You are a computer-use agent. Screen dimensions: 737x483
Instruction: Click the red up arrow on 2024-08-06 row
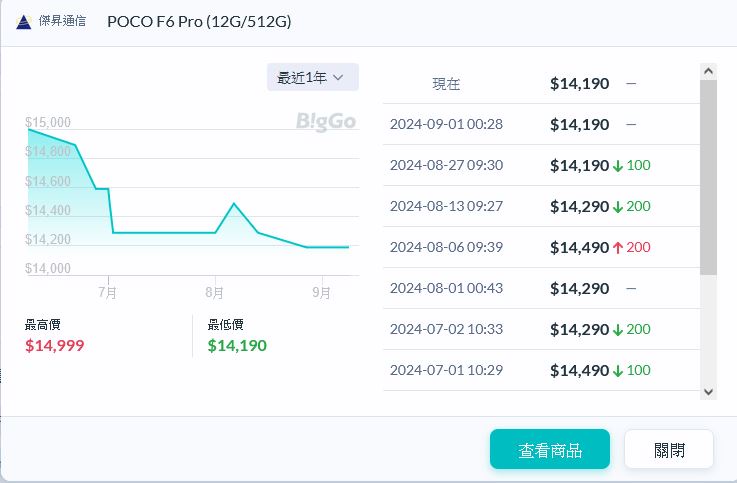(x=619, y=247)
